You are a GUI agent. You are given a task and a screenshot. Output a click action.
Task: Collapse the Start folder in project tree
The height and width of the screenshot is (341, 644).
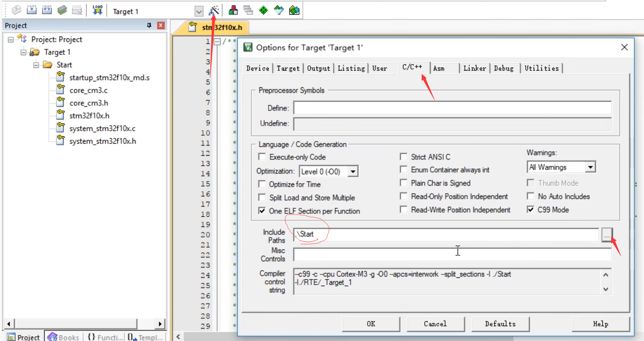36,65
